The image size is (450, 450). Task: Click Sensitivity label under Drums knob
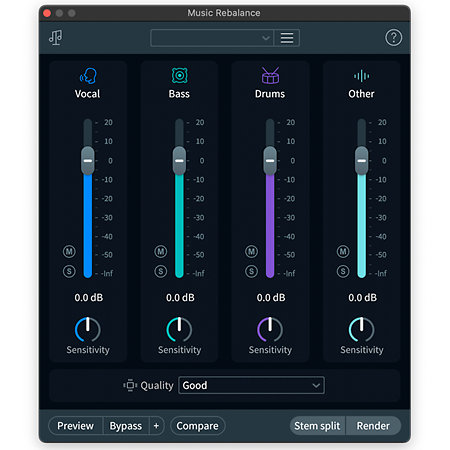point(270,350)
